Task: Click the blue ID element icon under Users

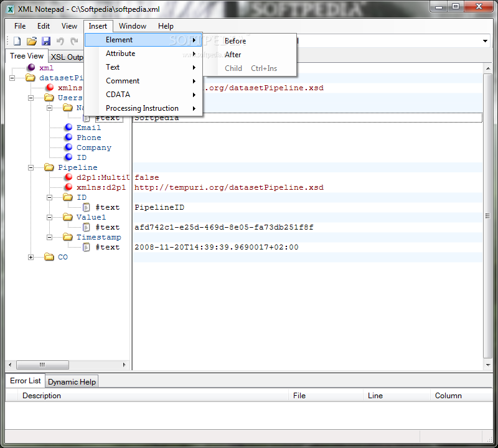Action: coord(68,157)
